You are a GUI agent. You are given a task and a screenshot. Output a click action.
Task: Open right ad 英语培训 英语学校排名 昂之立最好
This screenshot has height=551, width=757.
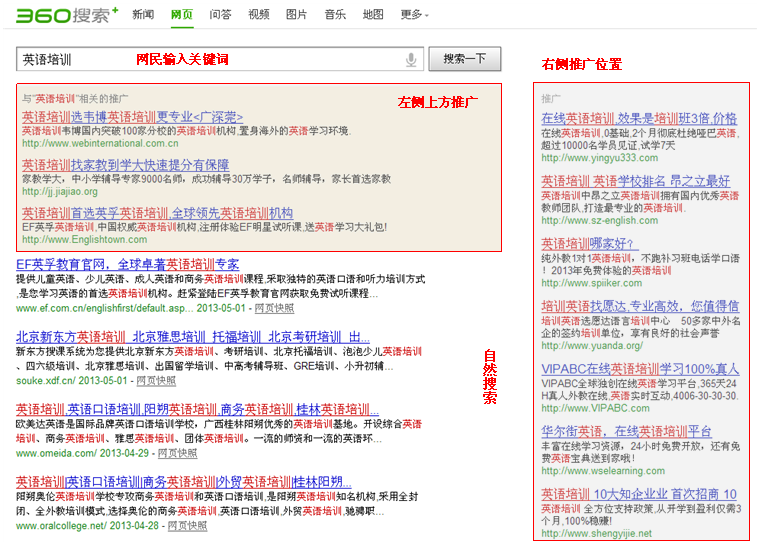(635, 181)
